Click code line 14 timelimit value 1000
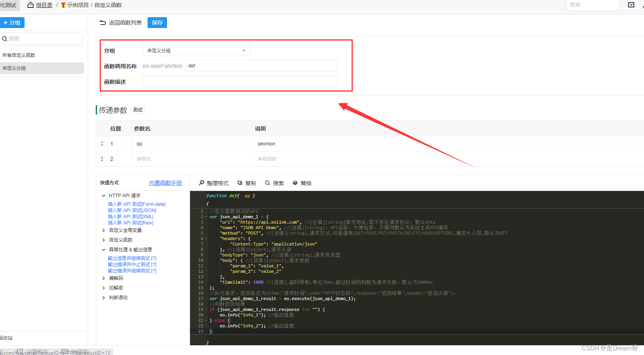644x355 pixels. (258, 283)
